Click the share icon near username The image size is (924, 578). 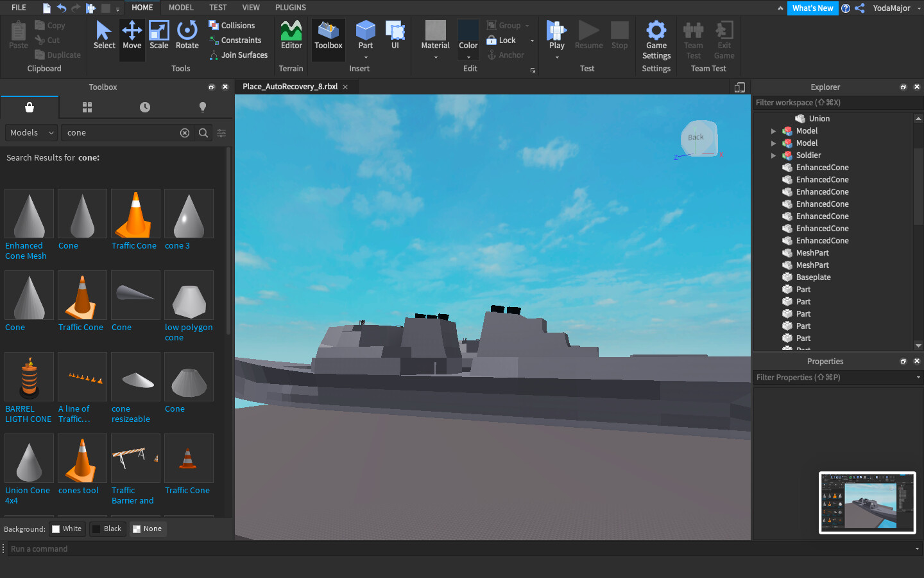(x=860, y=8)
